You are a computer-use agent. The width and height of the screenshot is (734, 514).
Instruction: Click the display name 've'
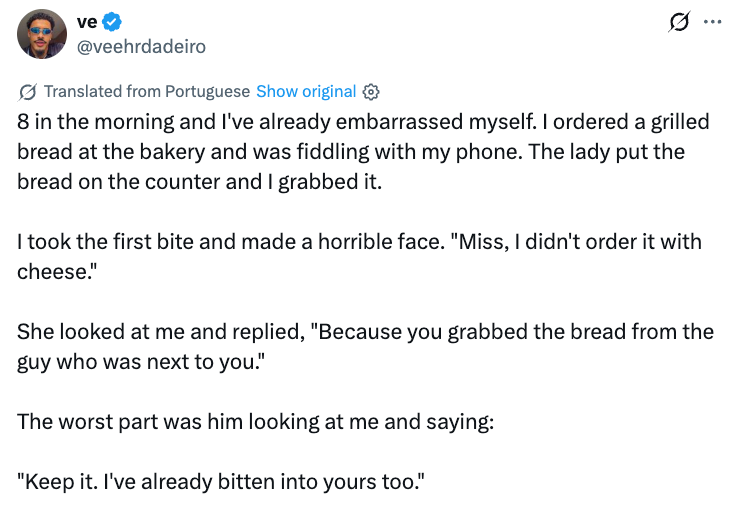coord(87,22)
